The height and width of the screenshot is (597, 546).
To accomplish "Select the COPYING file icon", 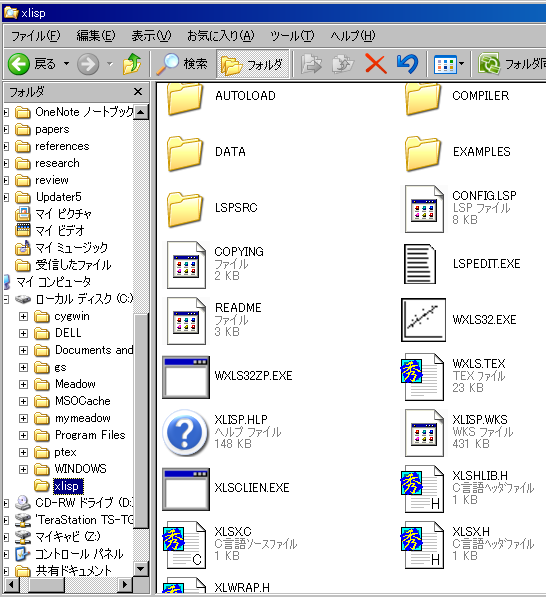I will (x=186, y=265).
